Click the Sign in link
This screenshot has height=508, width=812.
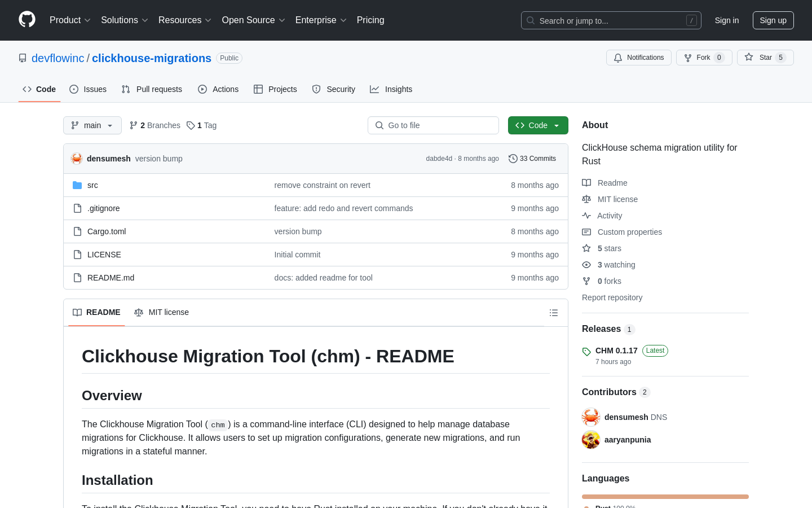click(727, 20)
